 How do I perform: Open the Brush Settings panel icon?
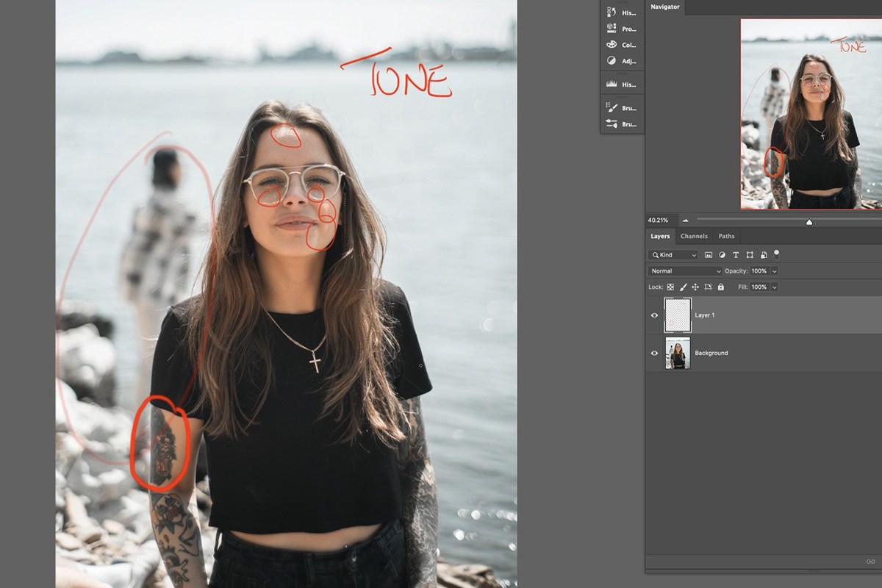tap(612, 124)
